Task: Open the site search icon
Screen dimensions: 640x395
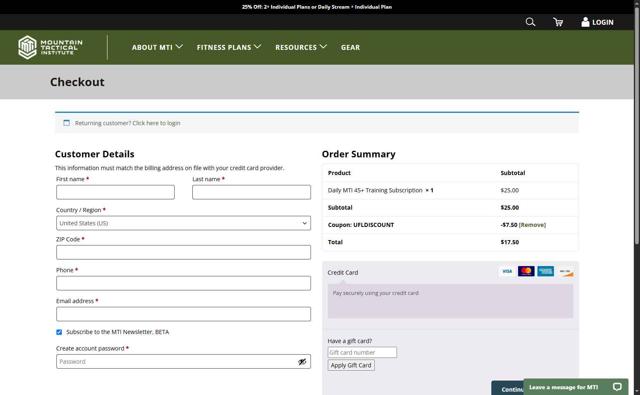Action: 530,22
